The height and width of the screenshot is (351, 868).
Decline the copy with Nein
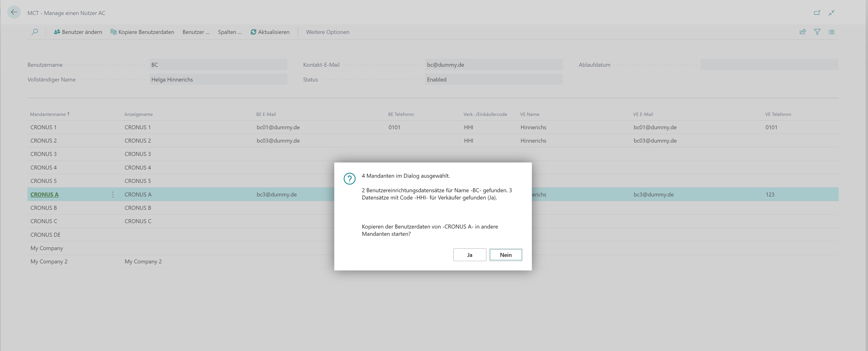(506, 255)
